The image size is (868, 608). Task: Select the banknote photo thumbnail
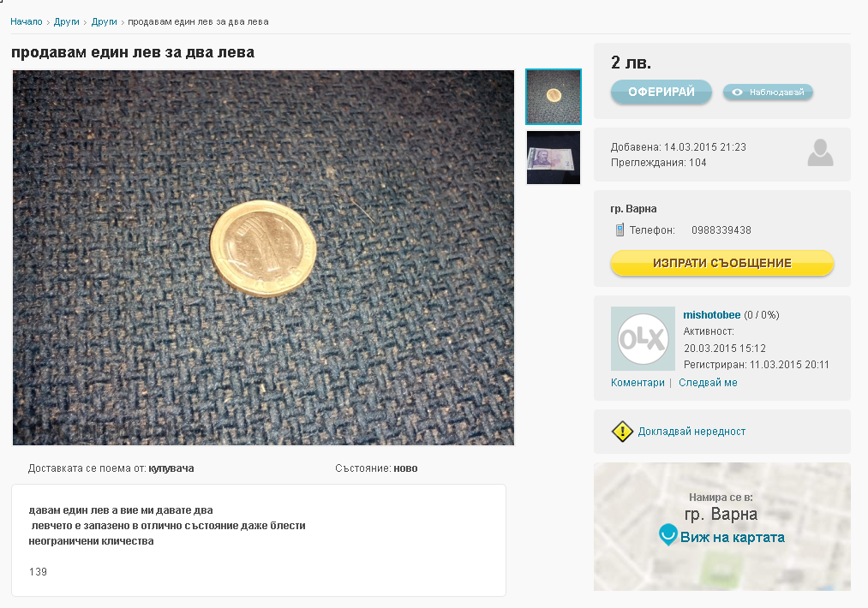pyautogui.click(x=553, y=158)
